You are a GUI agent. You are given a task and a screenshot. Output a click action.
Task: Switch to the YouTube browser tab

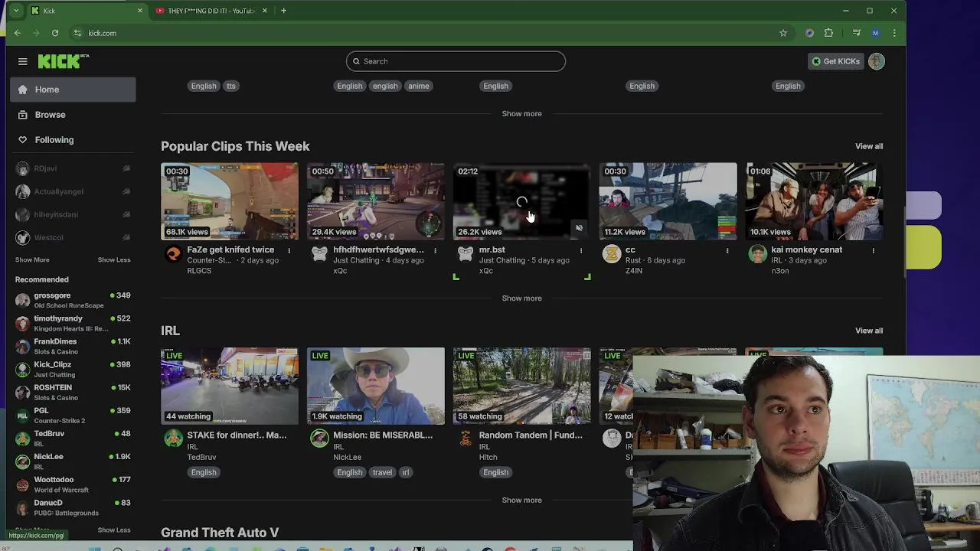211,11
